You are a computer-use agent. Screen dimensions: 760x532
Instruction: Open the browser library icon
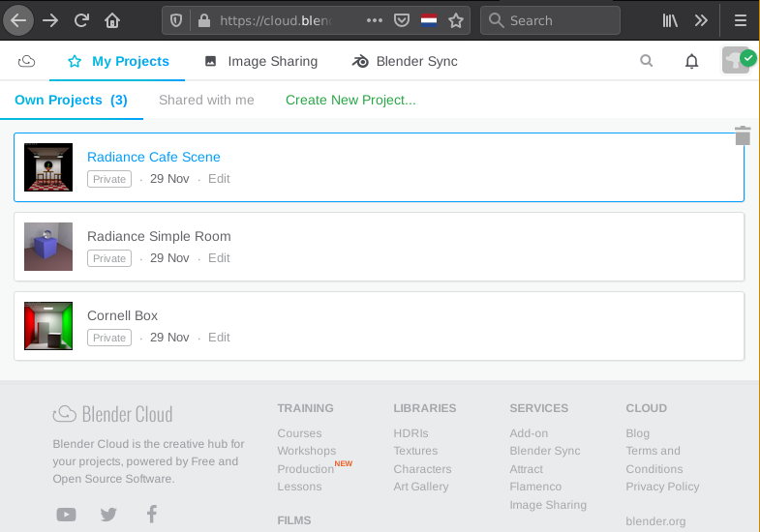coord(670,20)
